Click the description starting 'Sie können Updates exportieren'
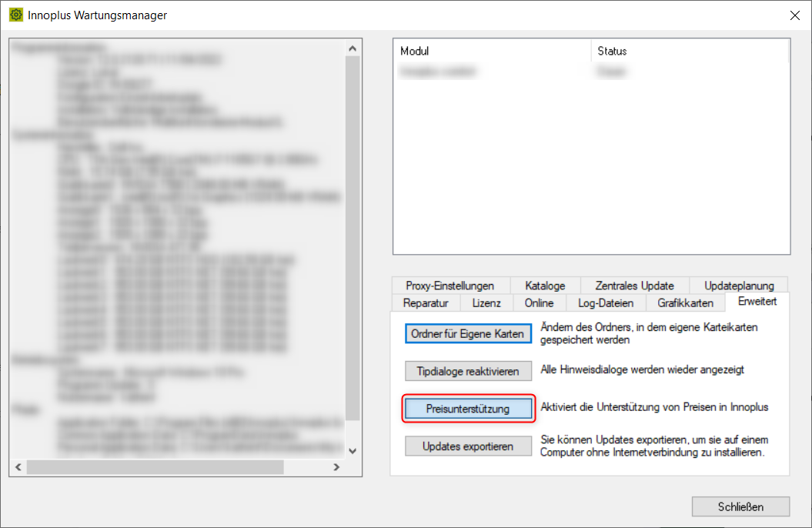Viewport: 812px width, 528px height. [x=654, y=446]
